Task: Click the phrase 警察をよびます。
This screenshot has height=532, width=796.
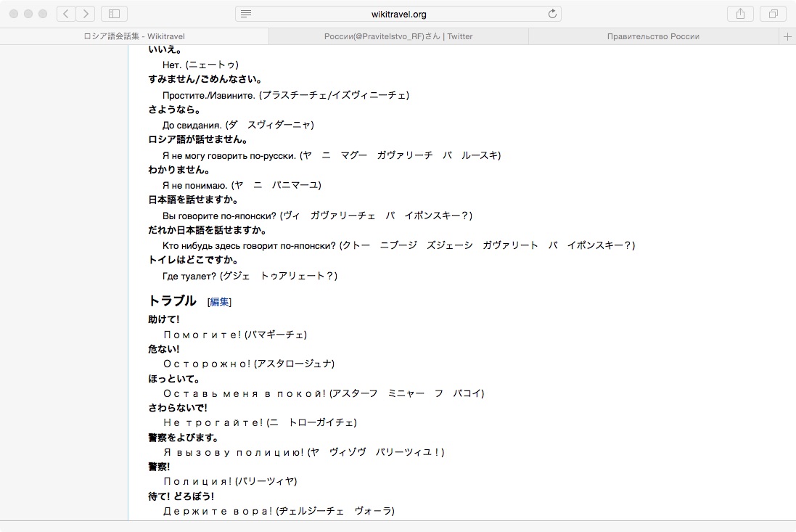Action: click(x=184, y=438)
